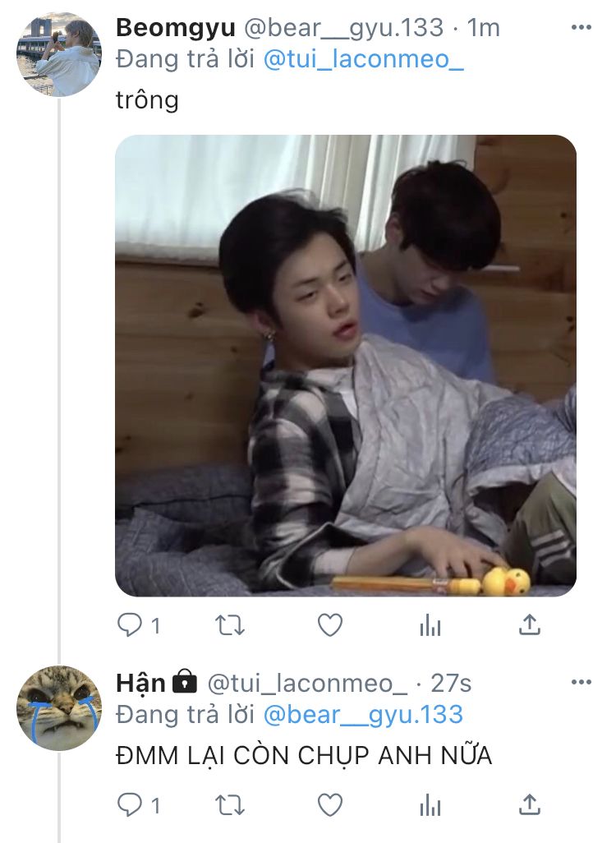The height and width of the screenshot is (843, 616).
Task: Reply to Hận's tweet via comment icon
Action: [x=130, y=805]
